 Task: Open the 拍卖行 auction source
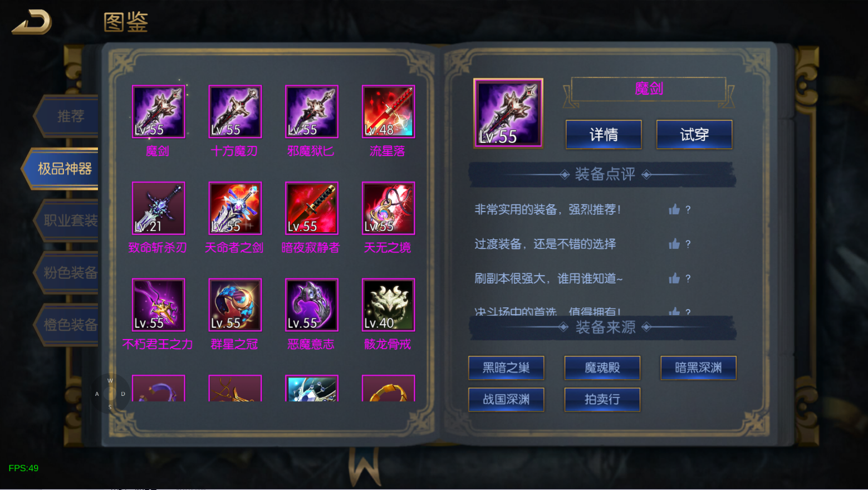602,400
